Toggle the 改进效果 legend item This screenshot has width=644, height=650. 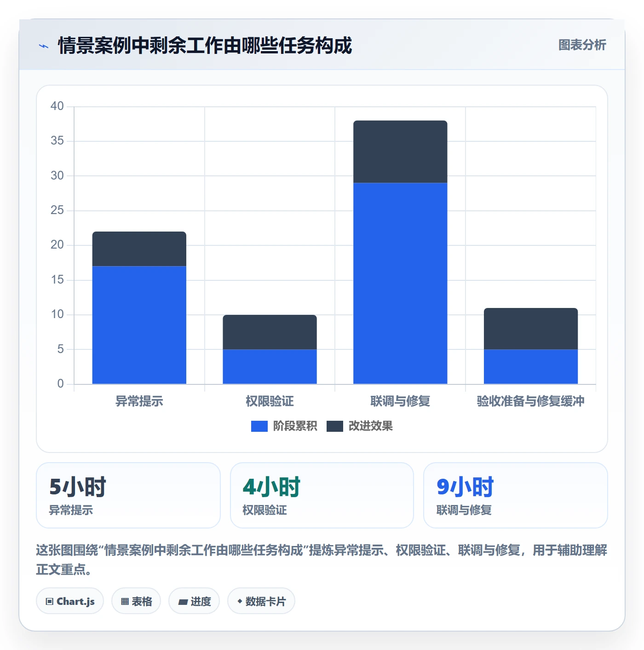[x=360, y=426]
